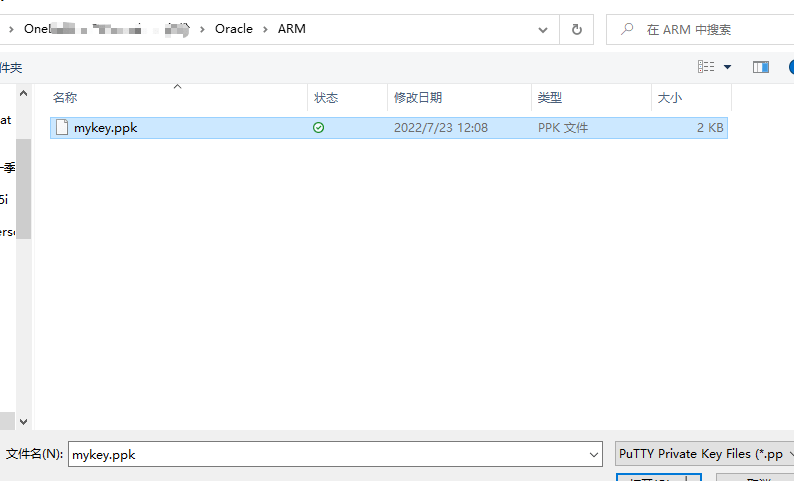The height and width of the screenshot is (481, 794).
Task: Click the One... root breadcrumb segment
Action: [x=106, y=29]
